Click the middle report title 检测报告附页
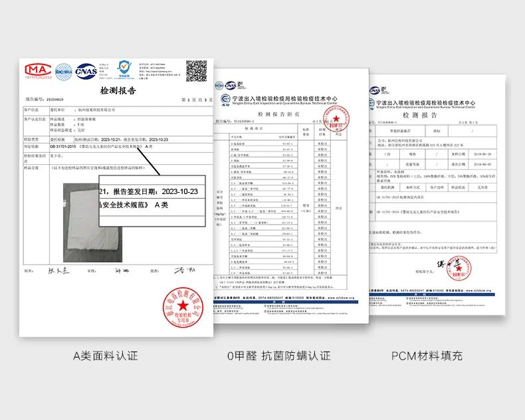 pyautogui.click(x=278, y=114)
